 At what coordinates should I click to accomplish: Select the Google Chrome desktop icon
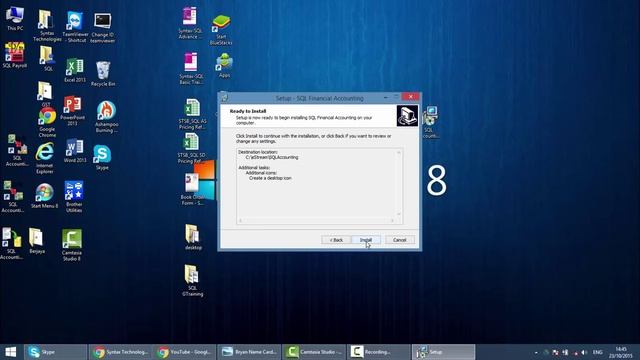coord(47,122)
